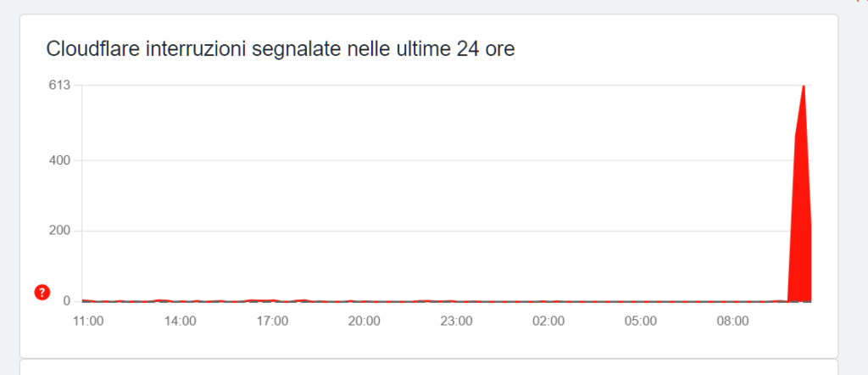This screenshot has width=868, height=375.
Task: Click the 613 y-axis maximum label
Action: [x=58, y=85]
